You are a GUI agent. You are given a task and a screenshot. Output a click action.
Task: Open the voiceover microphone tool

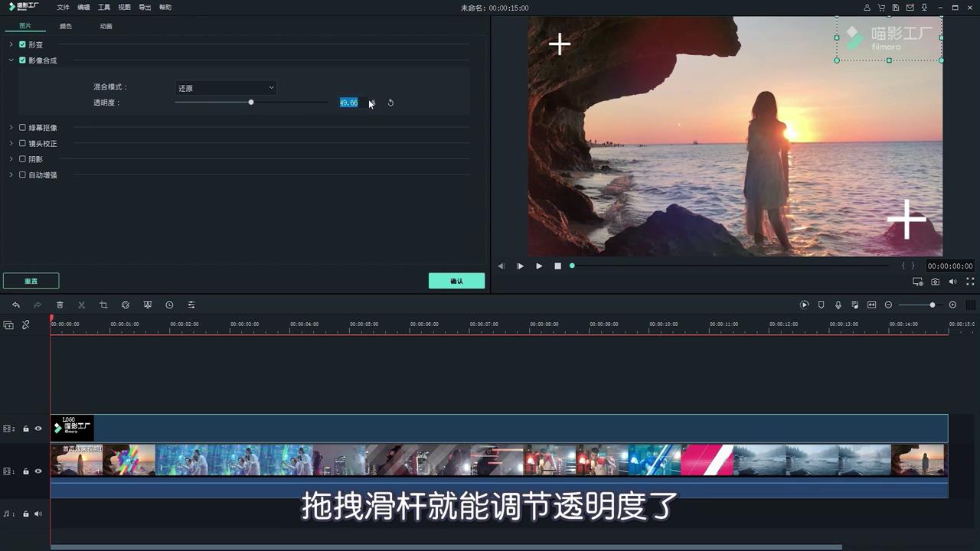click(838, 305)
